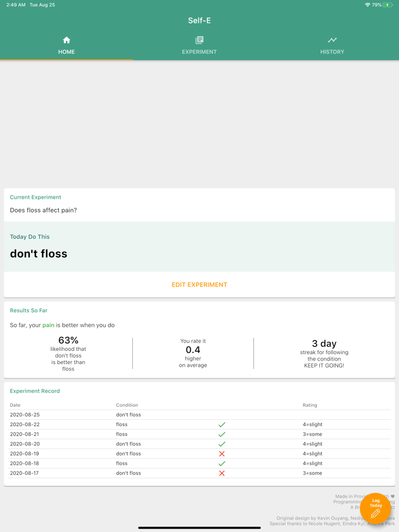Click the red X for 2020-08-19
The image size is (399, 532).
pyautogui.click(x=222, y=453)
